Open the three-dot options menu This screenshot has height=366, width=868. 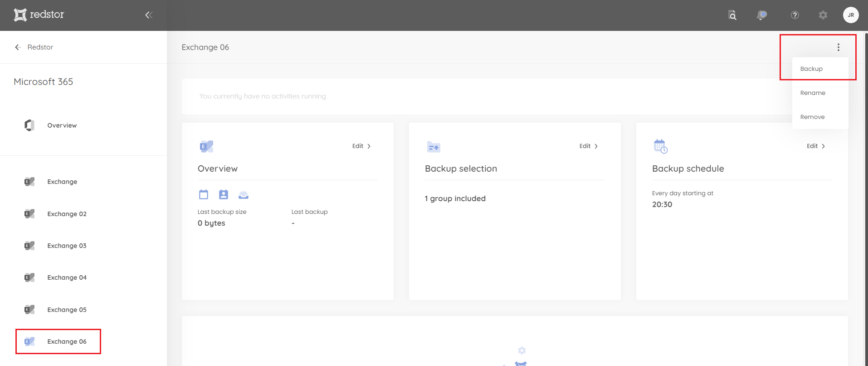839,47
